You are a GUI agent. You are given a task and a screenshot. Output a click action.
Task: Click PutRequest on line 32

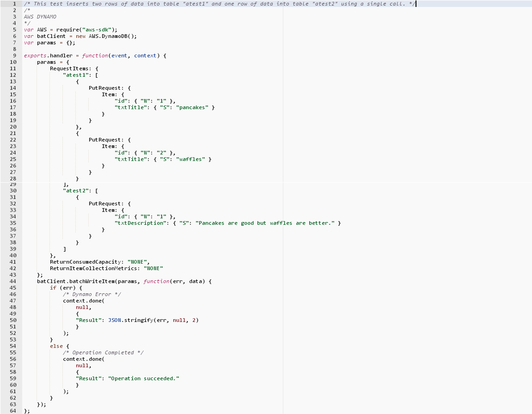(x=105, y=204)
